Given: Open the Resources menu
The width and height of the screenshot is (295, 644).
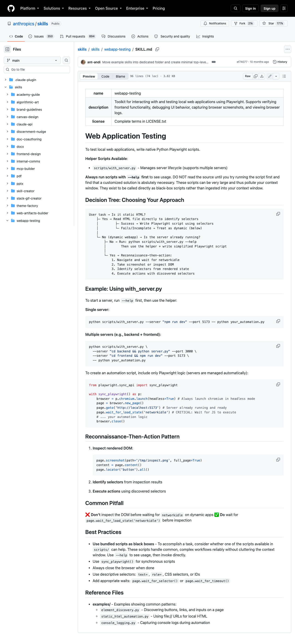Looking at the screenshot, I should (x=79, y=9).
